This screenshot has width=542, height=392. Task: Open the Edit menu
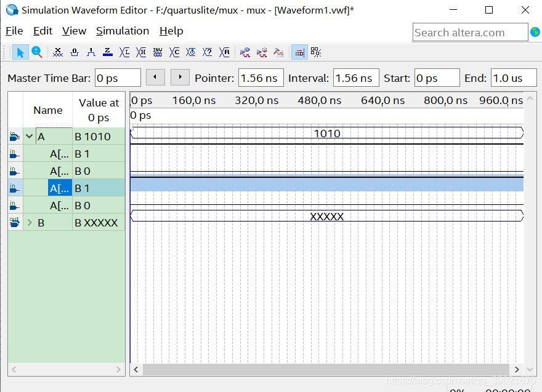42,31
